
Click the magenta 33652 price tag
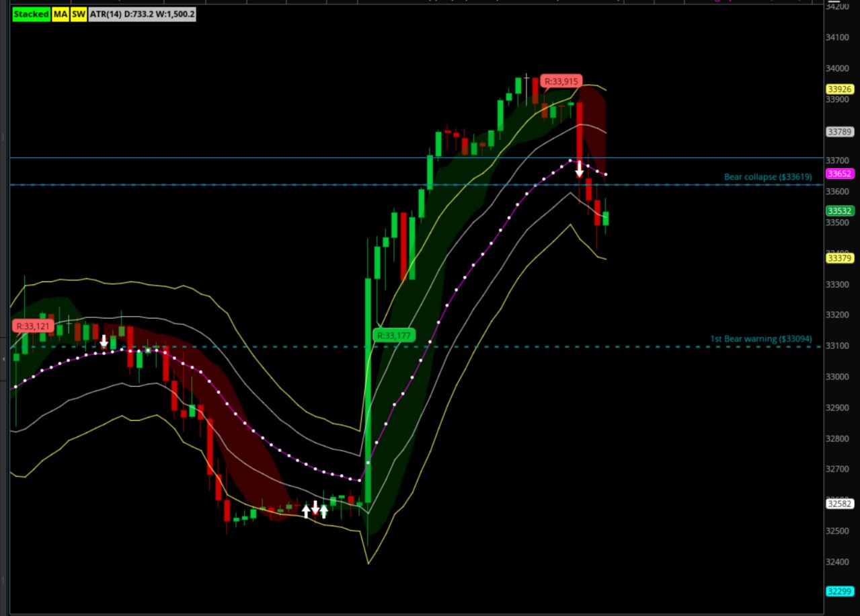[840, 174]
